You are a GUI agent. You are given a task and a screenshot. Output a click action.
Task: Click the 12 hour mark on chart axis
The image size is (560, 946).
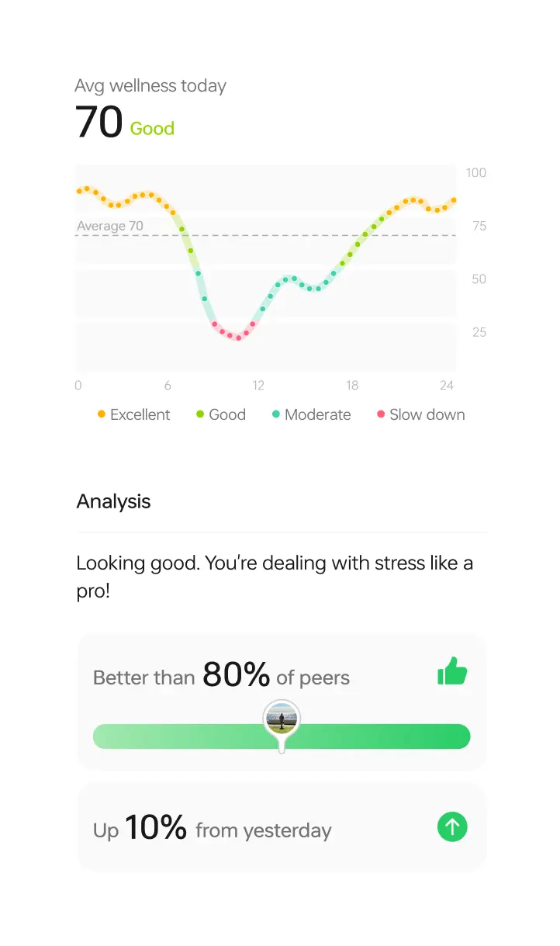258,385
